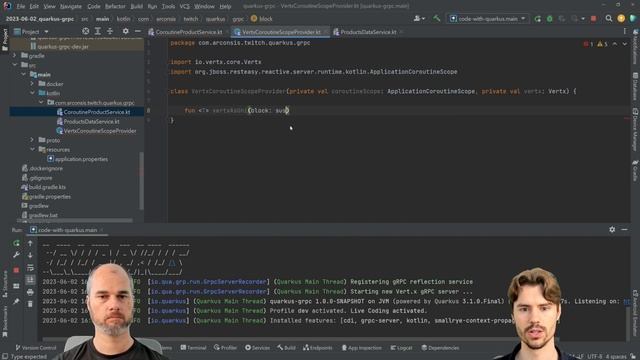Collapse the src folder in project tree
Image resolution: width=640 pixels, height=360 pixels.
pos(15,65)
